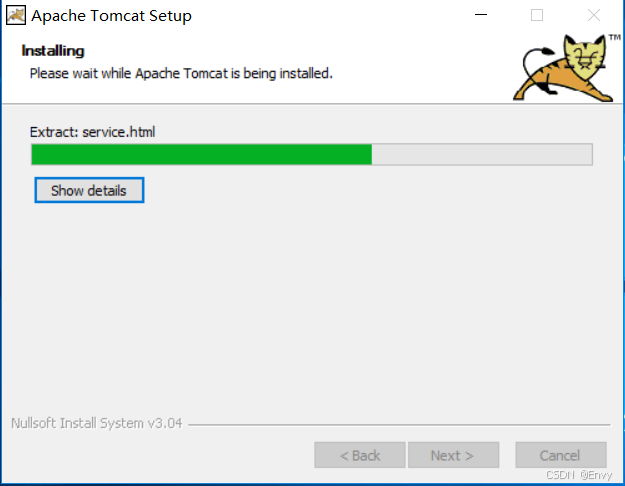This screenshot has height=486, width=625.
Task: Click the Please wait installation message
Action: pos(181,73)
